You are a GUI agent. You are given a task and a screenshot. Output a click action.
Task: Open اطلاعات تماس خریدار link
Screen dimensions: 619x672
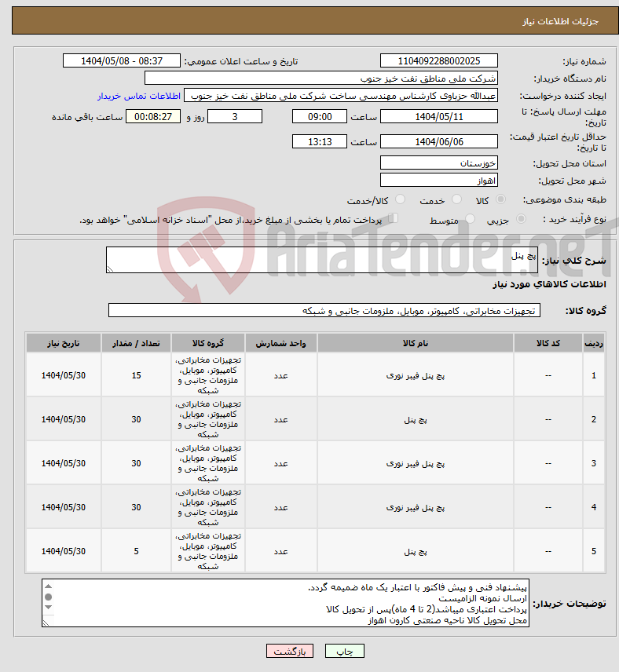click(x=139, y=96)
